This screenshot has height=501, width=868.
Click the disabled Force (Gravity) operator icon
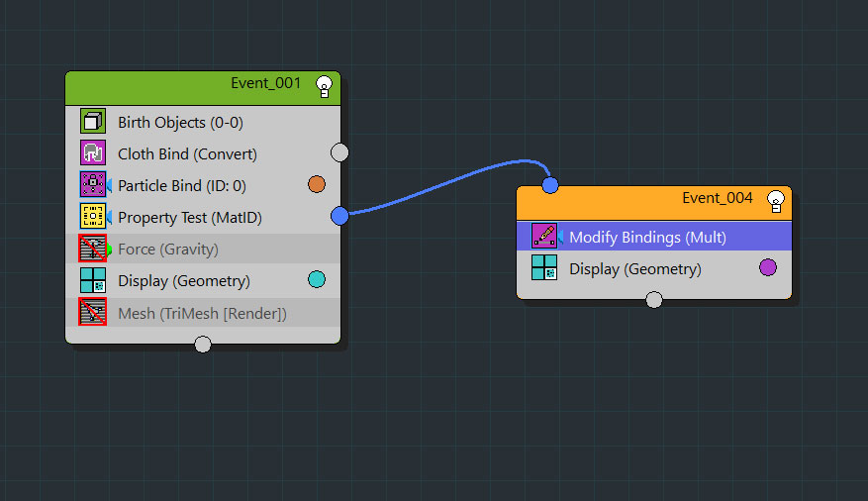pos(92,249)
